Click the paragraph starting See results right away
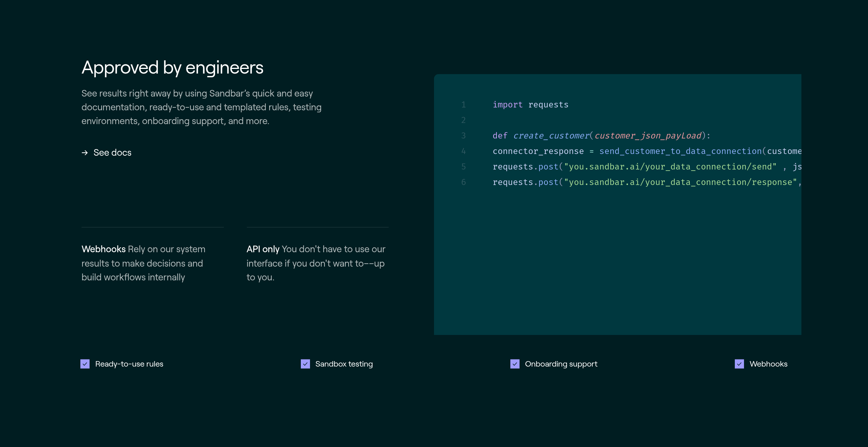The width and height of the screenshot is (868, 447). click(x=201, y=107)
